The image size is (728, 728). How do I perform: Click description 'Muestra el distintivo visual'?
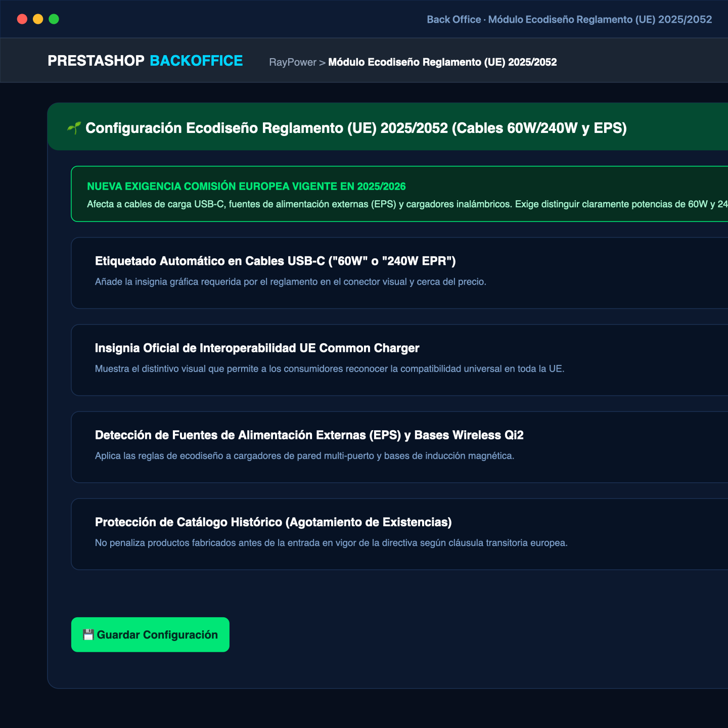pyautogui.click(x=330, y=369)
